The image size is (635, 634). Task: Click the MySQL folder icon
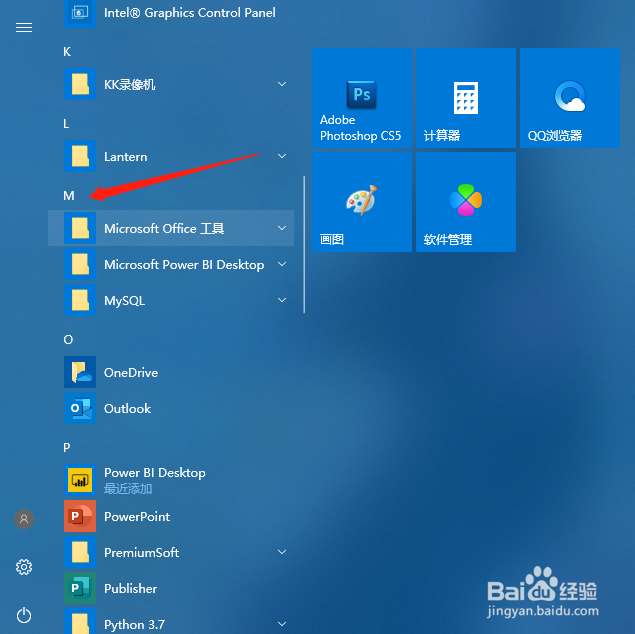coord(80,300)
